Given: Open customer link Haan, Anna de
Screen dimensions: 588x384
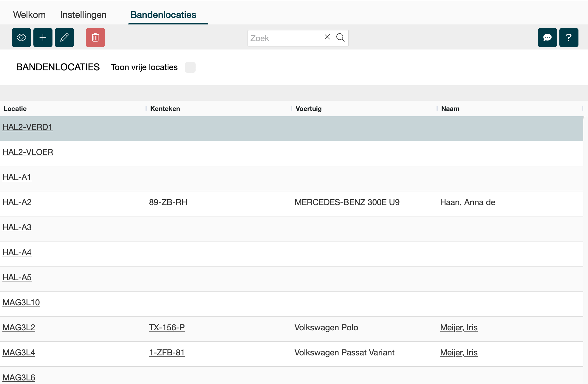Looking at the screenshot, I should coord(467,202).
